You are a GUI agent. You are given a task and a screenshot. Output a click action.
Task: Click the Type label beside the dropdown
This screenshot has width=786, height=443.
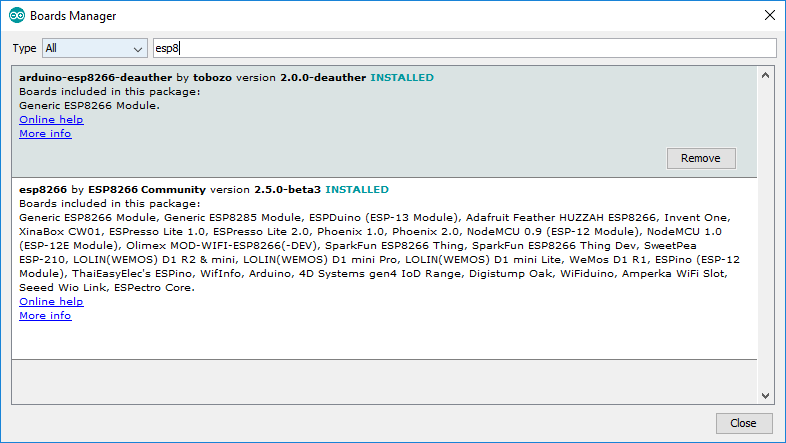(x=24, y=48)
